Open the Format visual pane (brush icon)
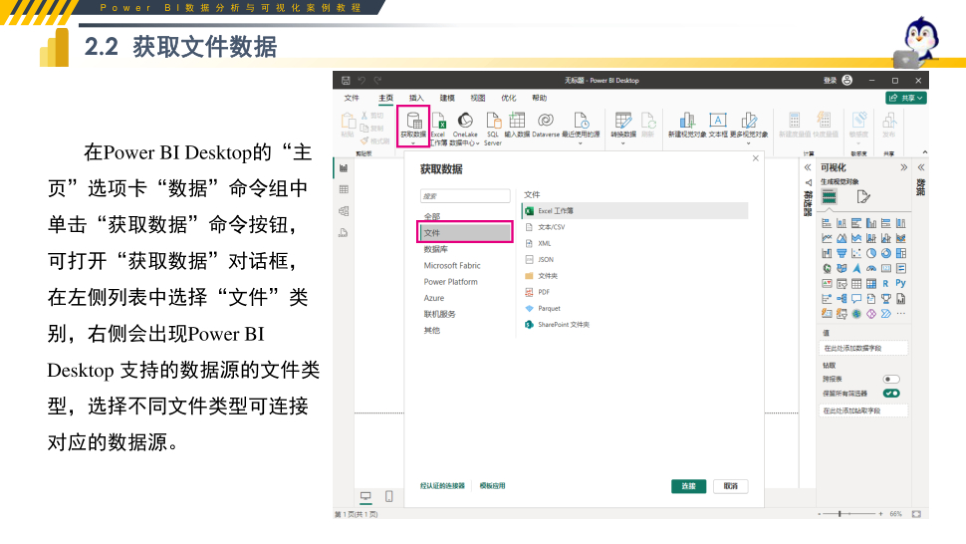Viewport: 966px width, 544px height. pyautogui.click(x=863, y=197)
